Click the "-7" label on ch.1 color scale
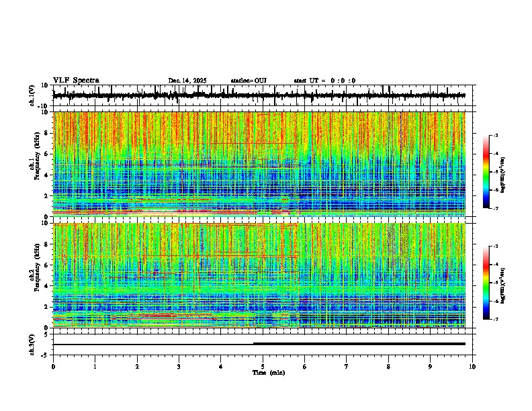Screen dimensions: 532x411 tap(495, 208)
